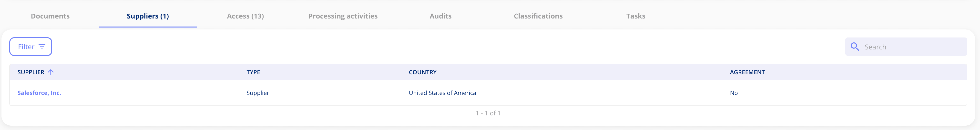Go to the Processing activities tab
The height and width of the screenshot is (130, 980).
343,16
